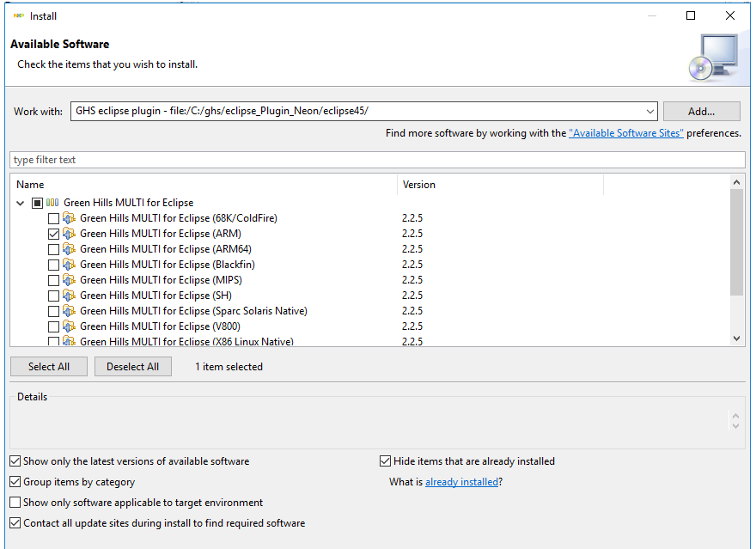The height and width of the screenshot is (549, 756).
Task: Click the Deselect All button
Action: [x=132, y=367]
